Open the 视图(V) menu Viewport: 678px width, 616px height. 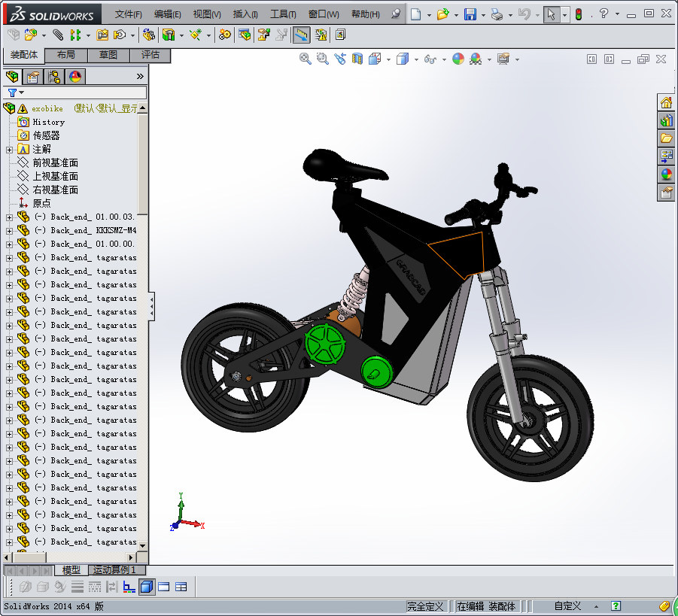(x=207, y=14)
